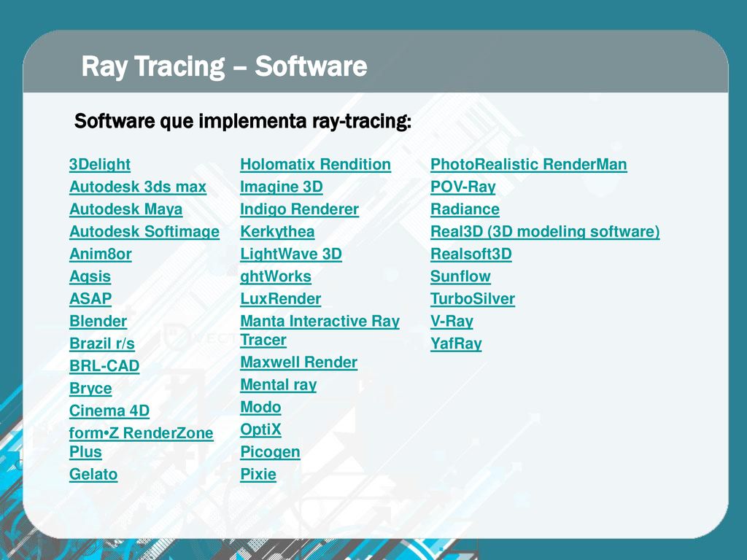Screen dimensions: 747x560
Task: Open the PhotoRealistic RenderMan link
Action: point(529,165)
